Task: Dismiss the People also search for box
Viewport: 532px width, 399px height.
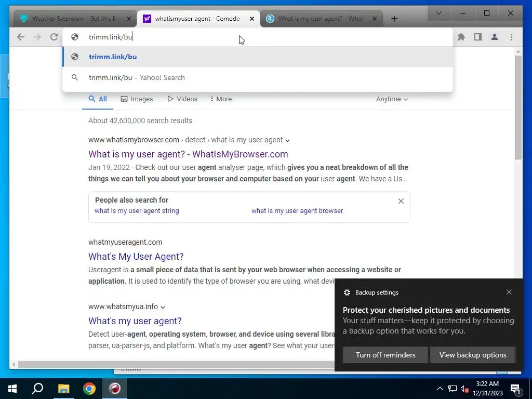Action: [401, 201]
